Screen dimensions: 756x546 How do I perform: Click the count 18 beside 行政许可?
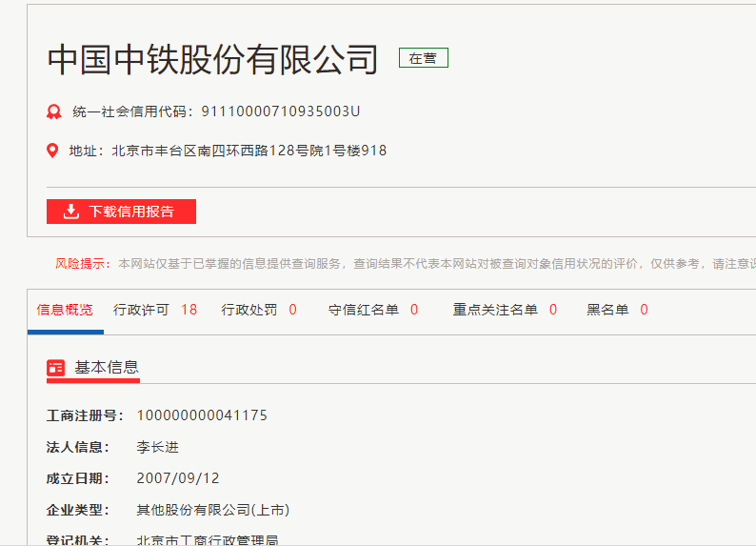189,310
